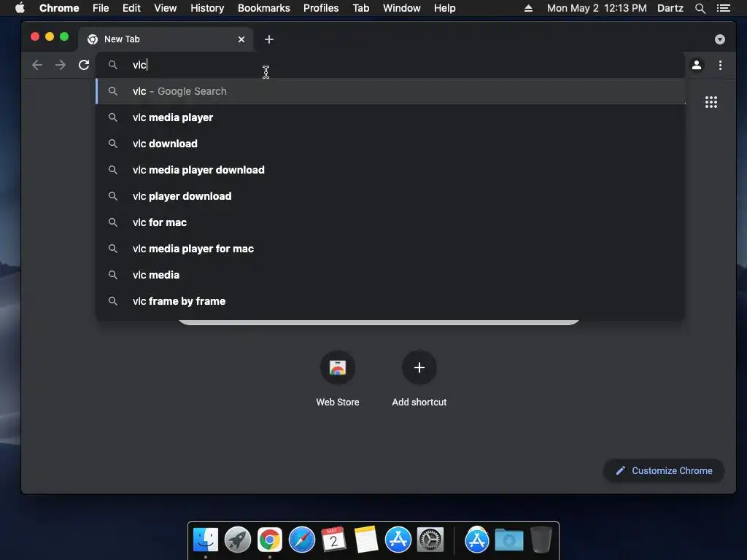This screenshot has width=747, height=560.
Task: Click the Add shortcut plus tile
Action: tap(419, 367)
